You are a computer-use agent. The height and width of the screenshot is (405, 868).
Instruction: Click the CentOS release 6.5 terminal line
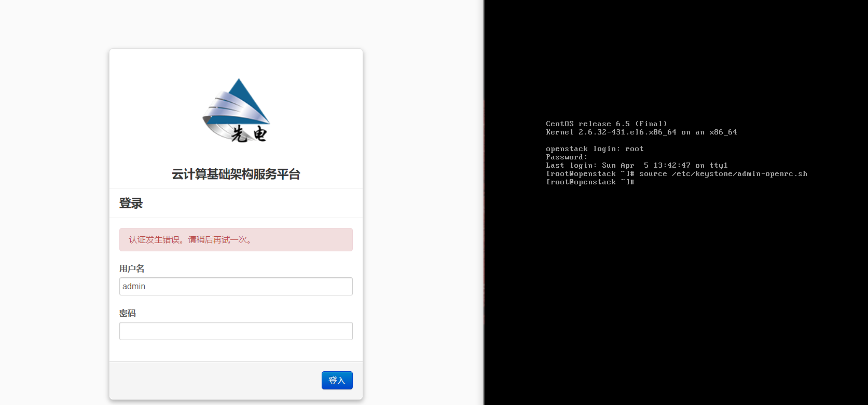[x=606, y=124]
